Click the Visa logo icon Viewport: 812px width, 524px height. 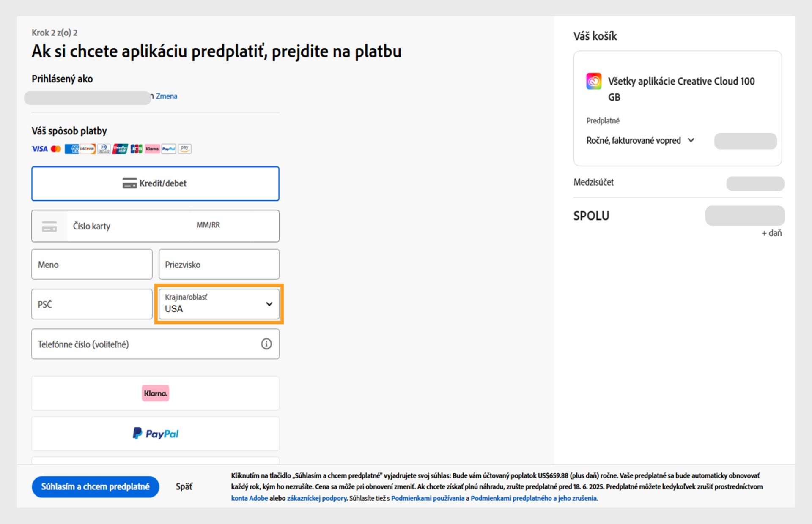pos(39,149)
